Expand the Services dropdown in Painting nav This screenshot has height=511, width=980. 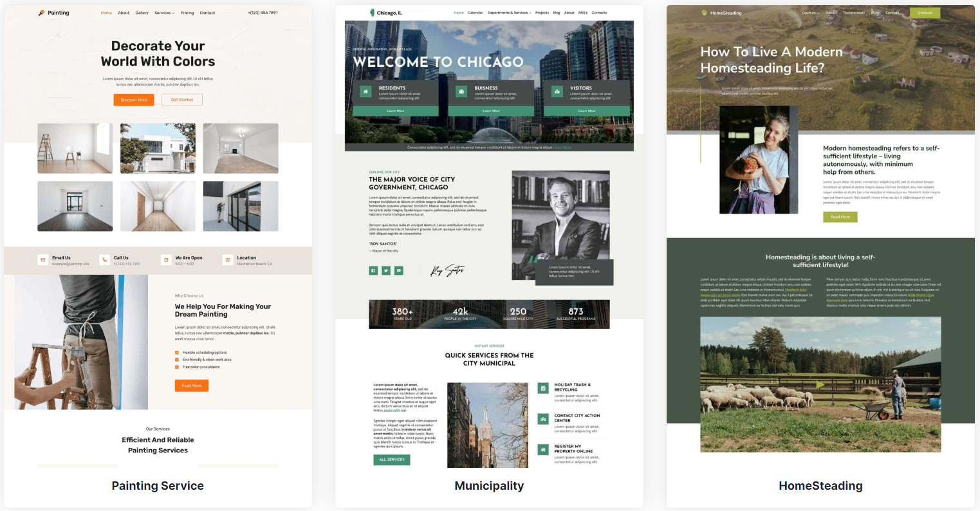[164, 13]
